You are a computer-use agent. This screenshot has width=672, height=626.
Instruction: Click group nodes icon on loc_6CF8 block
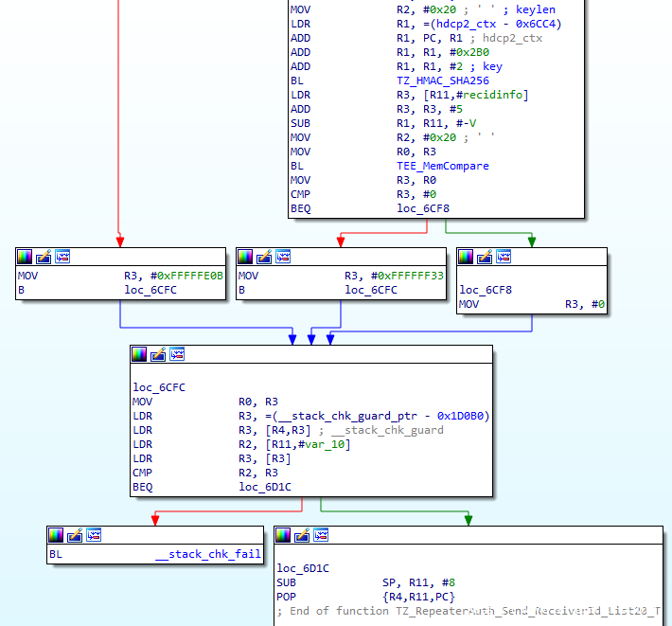point(504,257)
